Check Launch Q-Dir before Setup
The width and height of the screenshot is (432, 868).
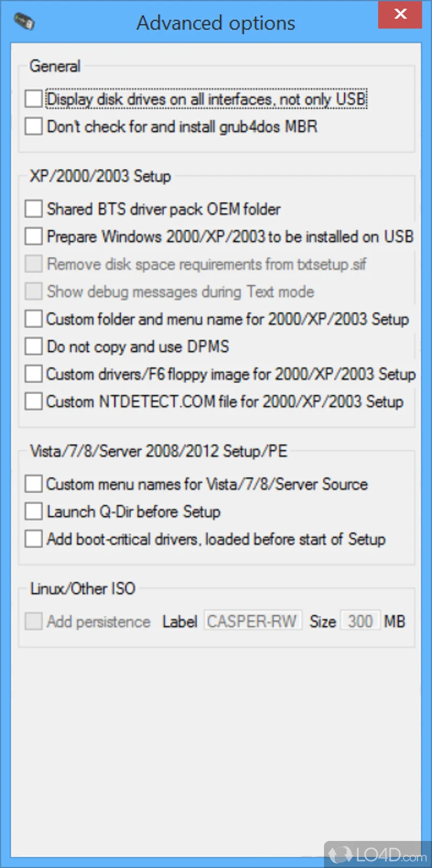(x=33, y=511)
